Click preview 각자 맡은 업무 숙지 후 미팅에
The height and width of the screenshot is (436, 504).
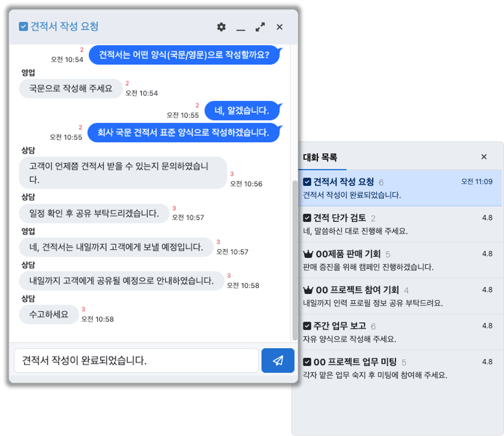coord(375,375)
